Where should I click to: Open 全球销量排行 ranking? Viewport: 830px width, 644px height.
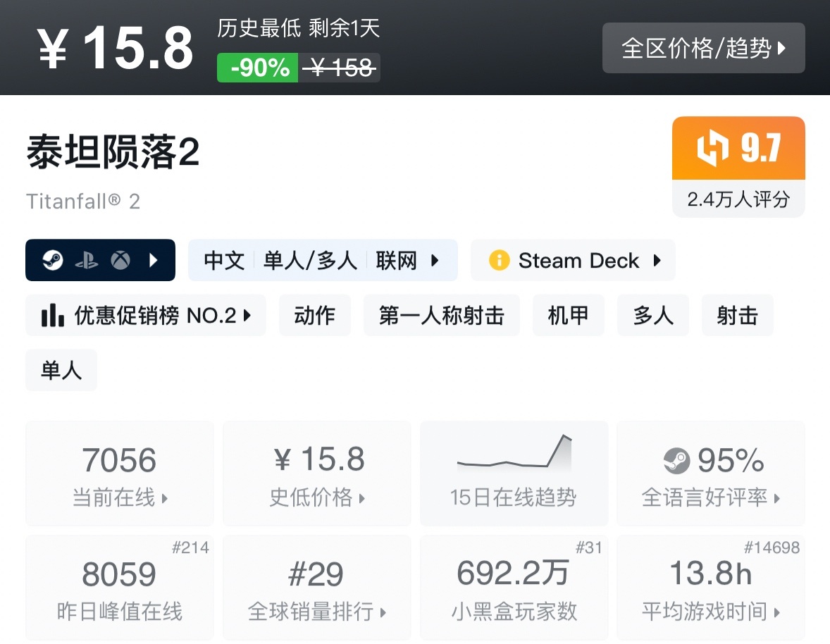[x=316, y=588]
